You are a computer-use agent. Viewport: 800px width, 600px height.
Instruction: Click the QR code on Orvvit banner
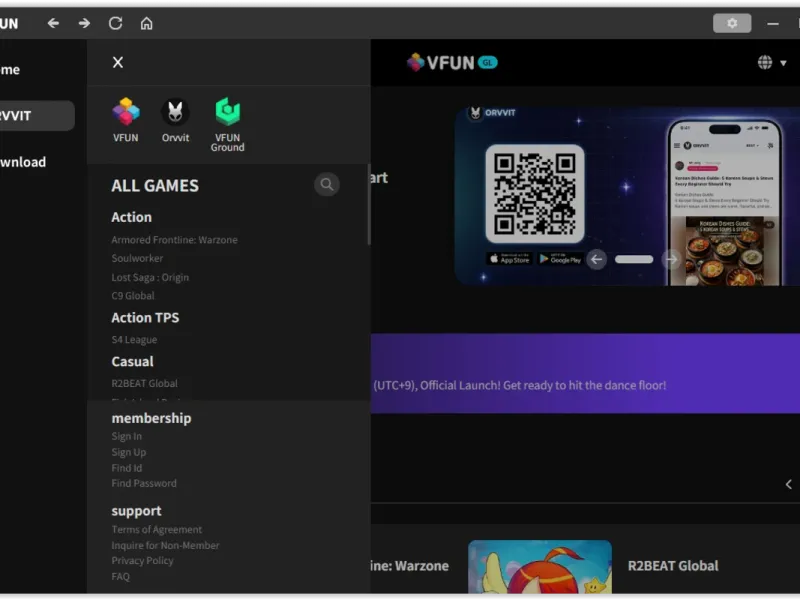[x=535, y=193]
